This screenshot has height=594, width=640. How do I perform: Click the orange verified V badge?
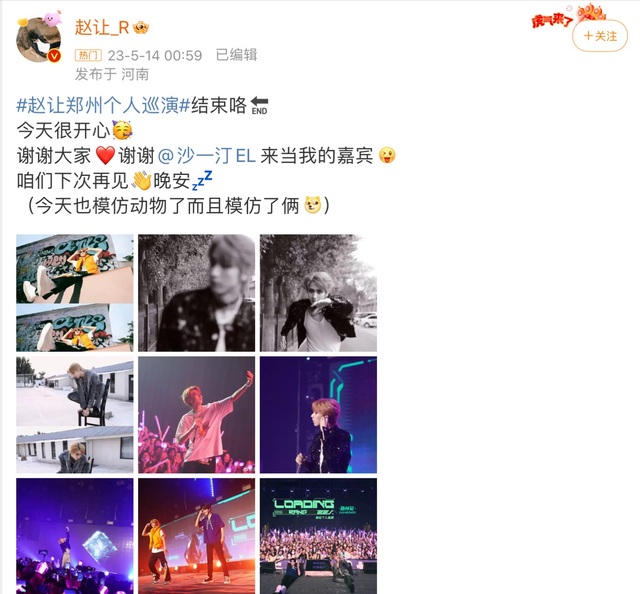pyautogui.click(x=54, y=56)
